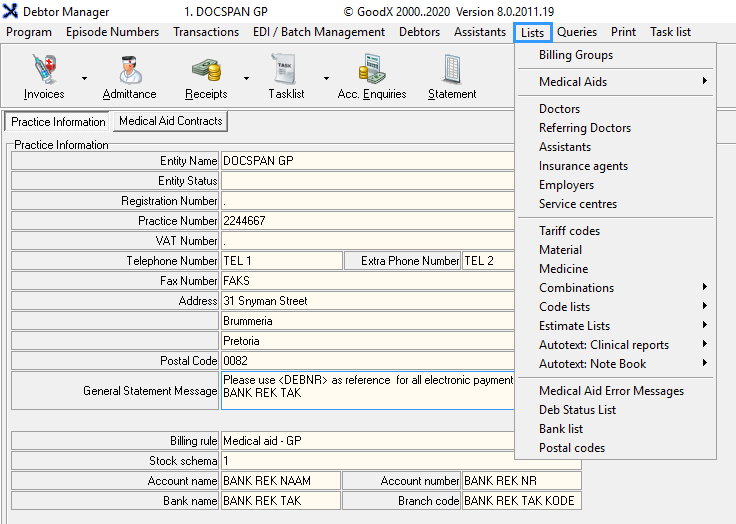Click the Receipts money icon
This screenshot has width=736, height=524.
(x=206, y=69)
